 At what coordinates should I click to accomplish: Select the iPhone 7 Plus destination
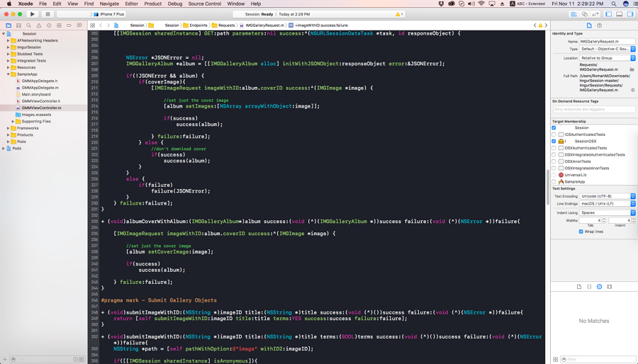109,14
